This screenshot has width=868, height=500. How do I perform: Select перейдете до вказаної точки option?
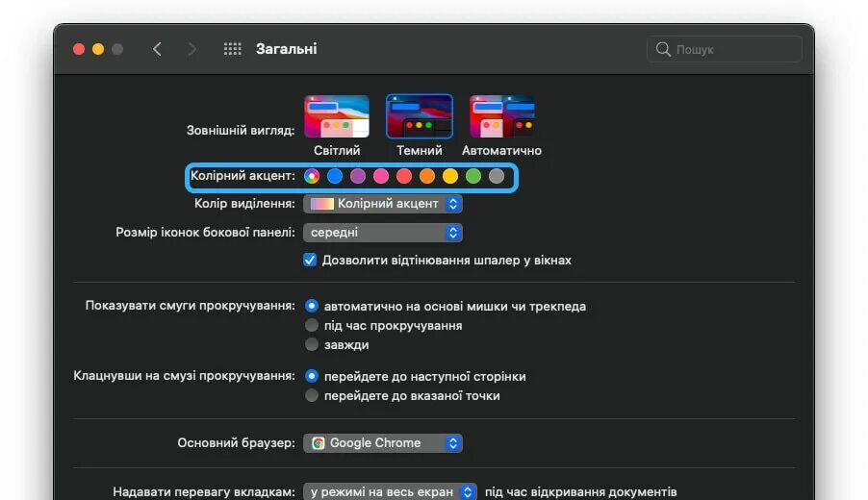312,395
